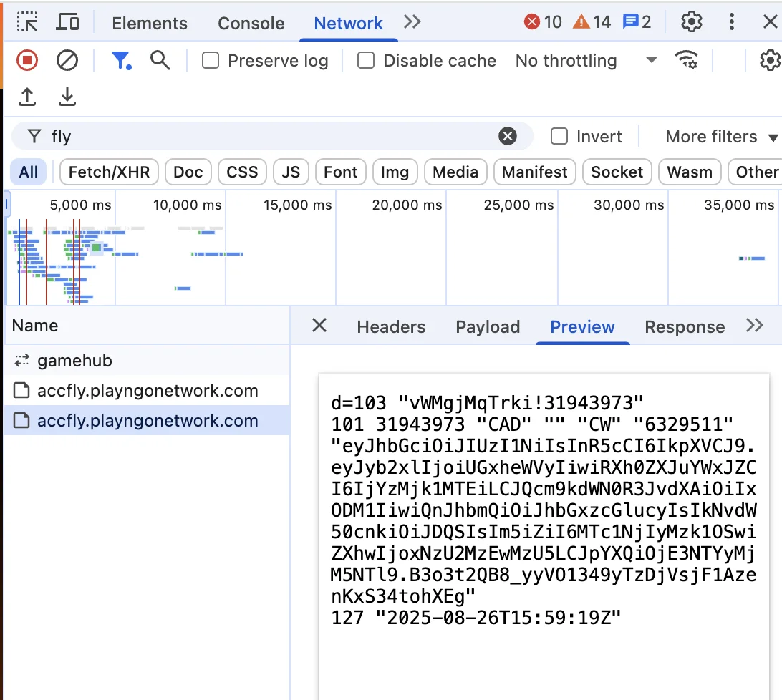Screen dimensions: 782x700
Task: Filter requests by Wasm type
Action: coord(690,172)
